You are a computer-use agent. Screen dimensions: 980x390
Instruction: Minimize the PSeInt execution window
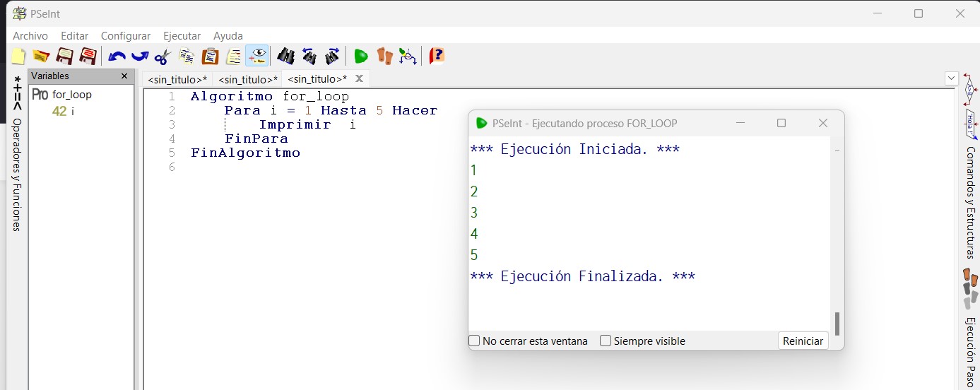(x=740, y=123)
